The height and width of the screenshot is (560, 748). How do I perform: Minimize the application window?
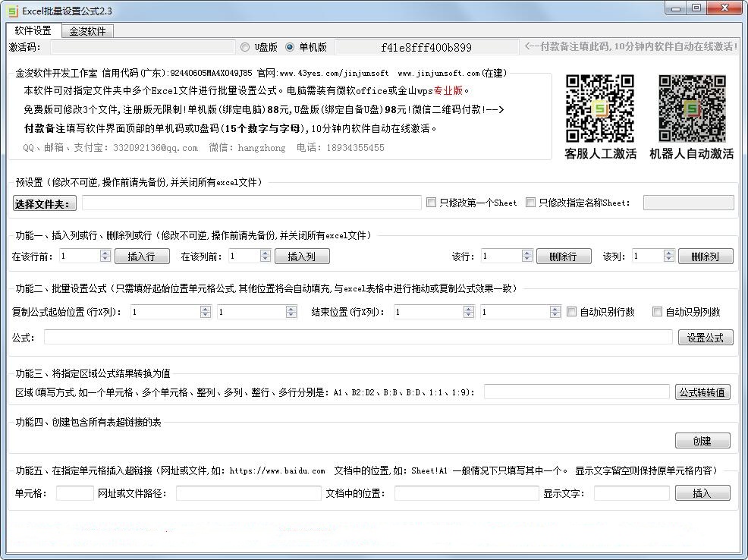pyautogui.click(x=675, y=8)
